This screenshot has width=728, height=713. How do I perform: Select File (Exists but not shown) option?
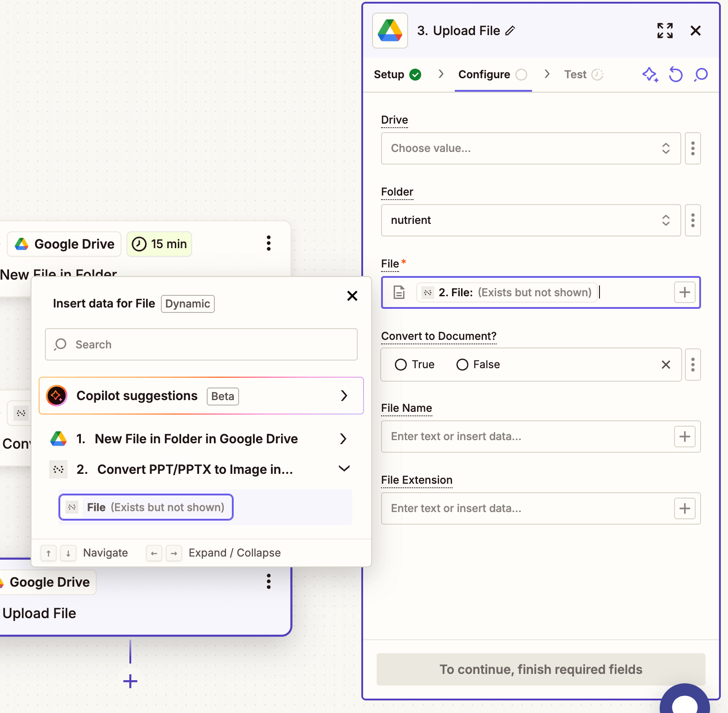pyautogui.click(x=146, y=507)
